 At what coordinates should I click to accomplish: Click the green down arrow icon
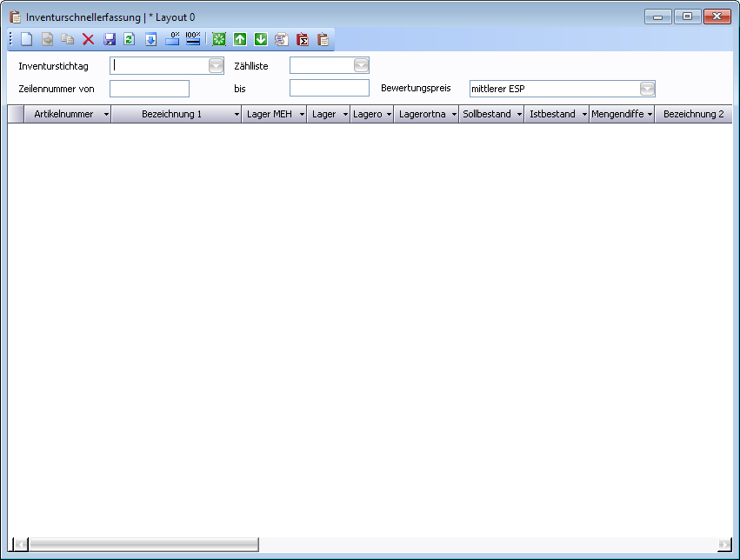click(260, 39)
